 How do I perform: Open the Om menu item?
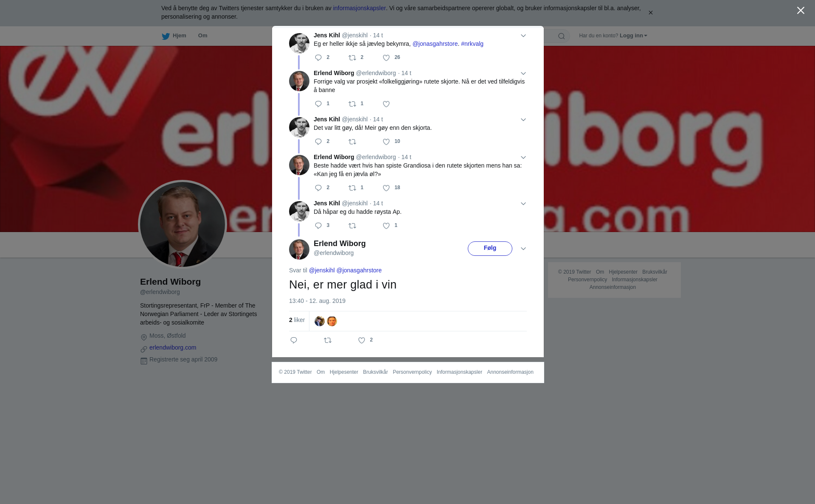pos(203,36)
